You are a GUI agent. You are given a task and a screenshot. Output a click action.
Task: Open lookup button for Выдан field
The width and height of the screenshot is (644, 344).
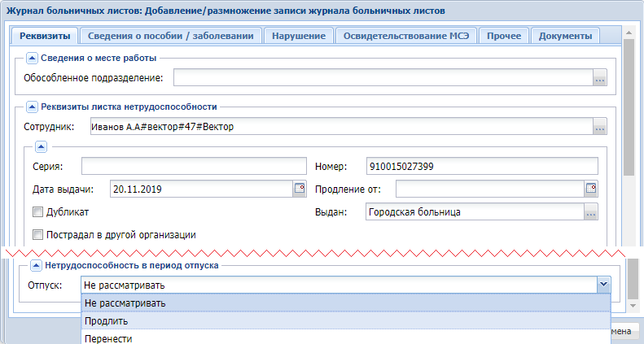click(590, 212)
